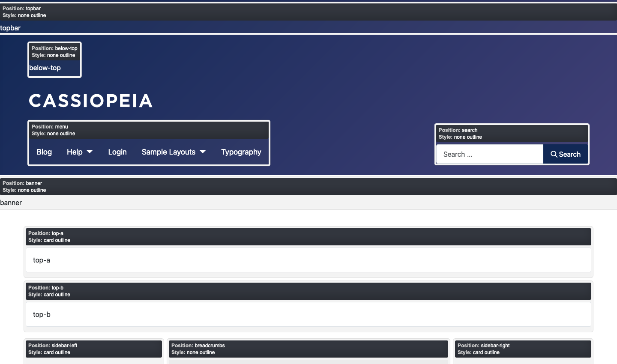The width and height of the screenshot is (617, 364).
Task: Click the Help menu label
Action: pyautogui.click(x=75, y=152)
